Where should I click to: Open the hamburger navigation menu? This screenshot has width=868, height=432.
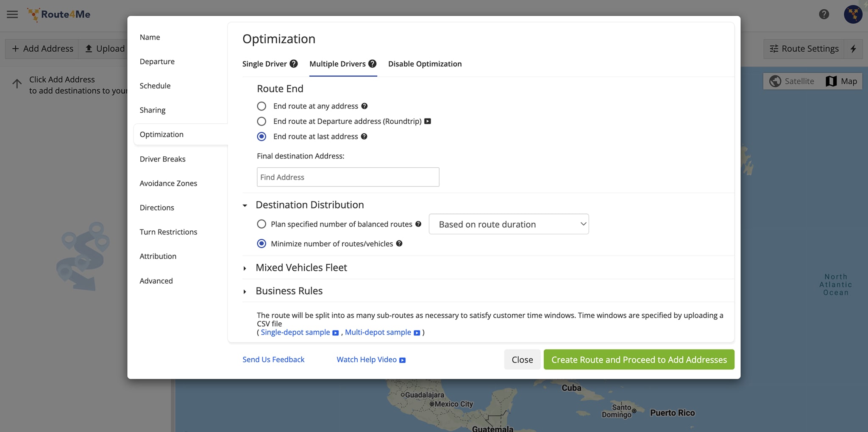click(12, 14)
